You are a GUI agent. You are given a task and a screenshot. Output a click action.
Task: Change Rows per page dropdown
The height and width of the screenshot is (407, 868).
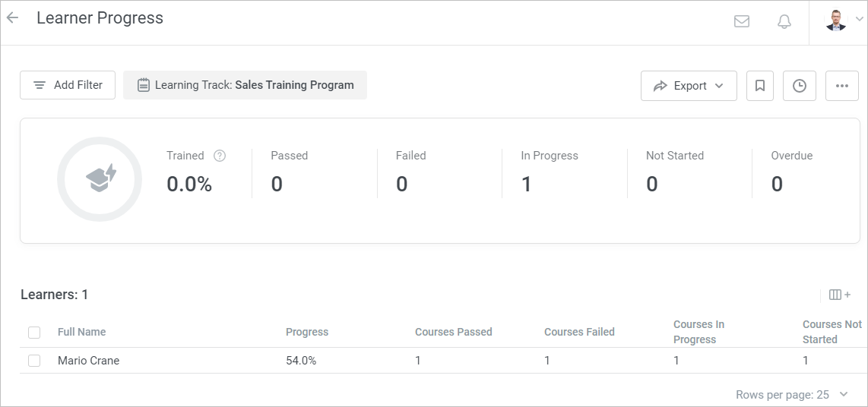tap(791, 394)
